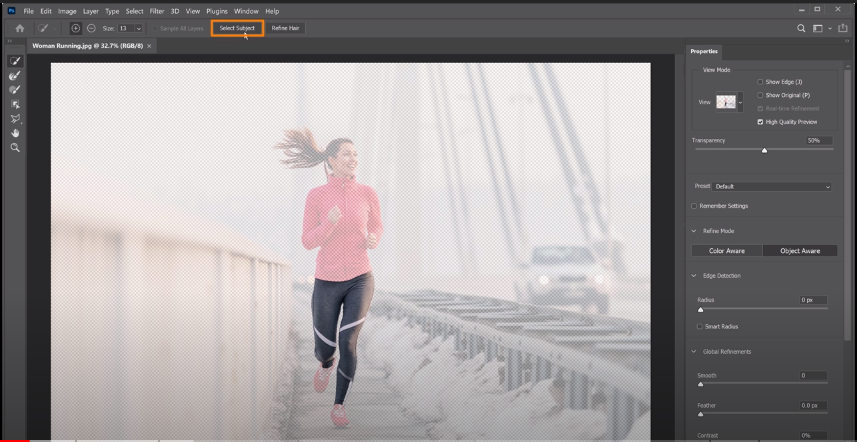
Task: Click the Transparency slider handle
Action: [765, 150]
